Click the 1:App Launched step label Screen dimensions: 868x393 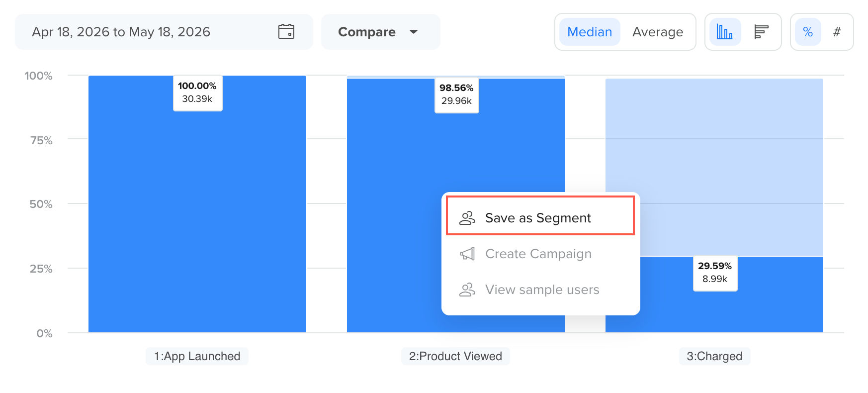[x=197, y=356]
